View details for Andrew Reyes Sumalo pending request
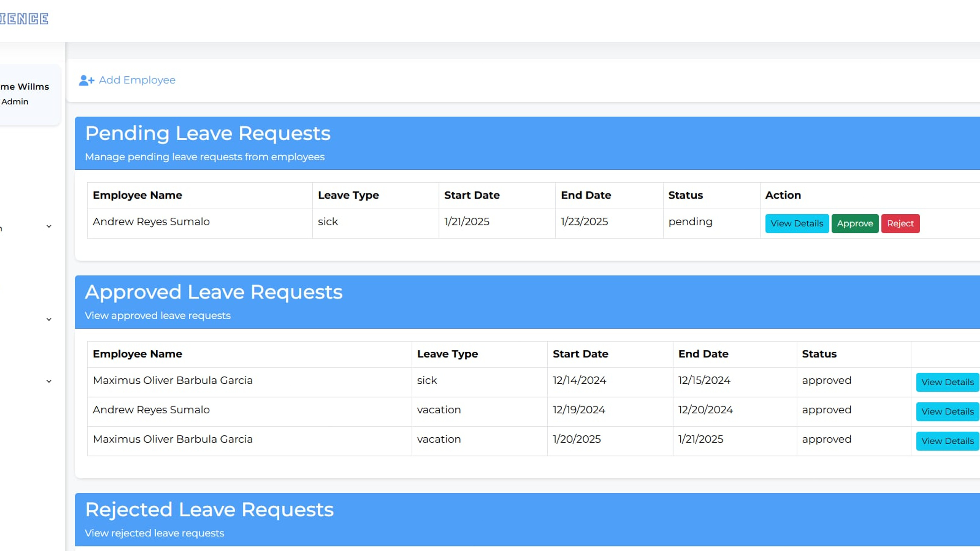The width and height of the screenshot is (980, 551). (x=797, y=223)
